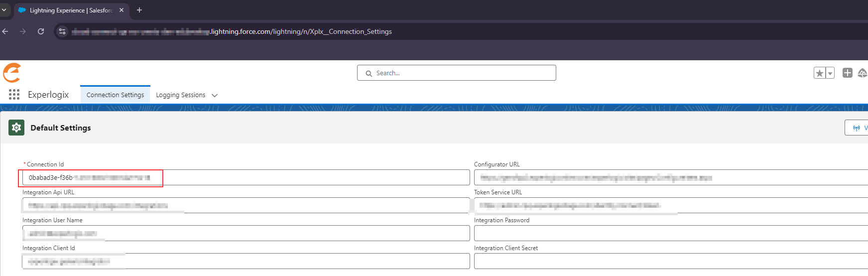Click the Salesforce Search box
The image size is (868, 276).
457,73
